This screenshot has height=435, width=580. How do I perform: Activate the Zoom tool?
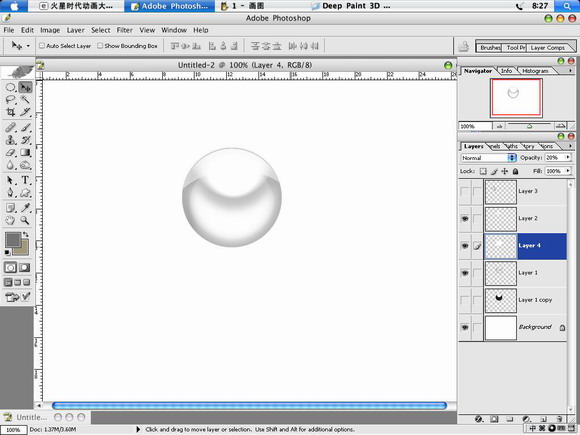pos(25,220)
